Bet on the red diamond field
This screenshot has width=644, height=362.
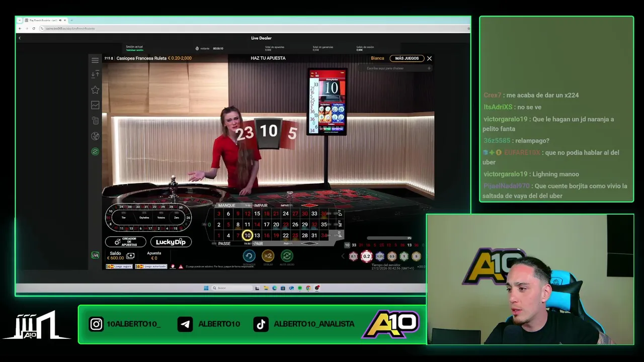coord(309,205)
